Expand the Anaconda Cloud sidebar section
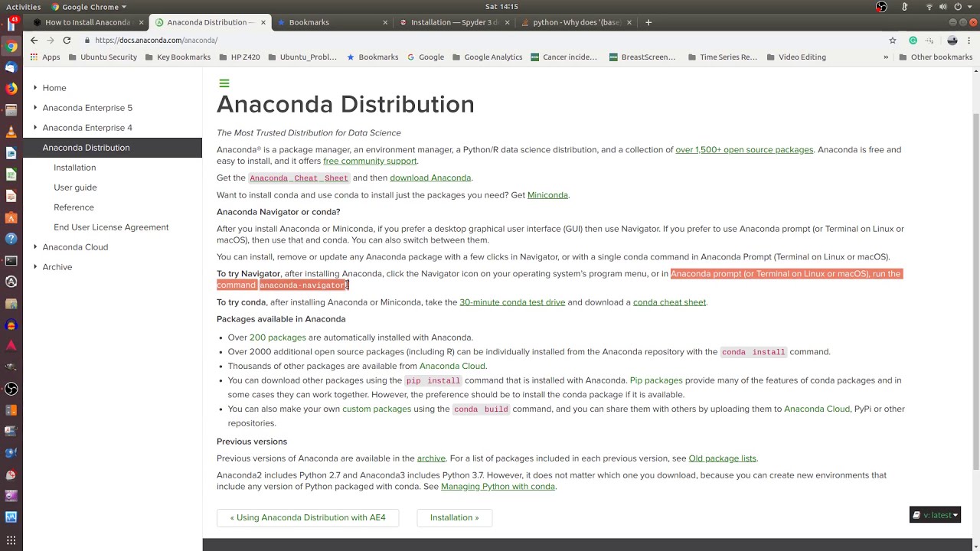Screen dimensions: 980x551 tap(35, 247)
